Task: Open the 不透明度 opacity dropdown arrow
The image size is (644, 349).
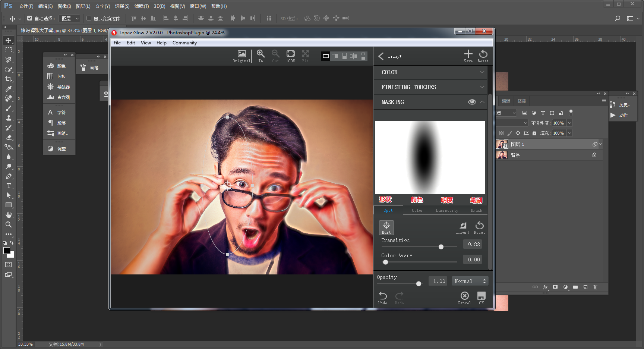Action: [569, 123]
